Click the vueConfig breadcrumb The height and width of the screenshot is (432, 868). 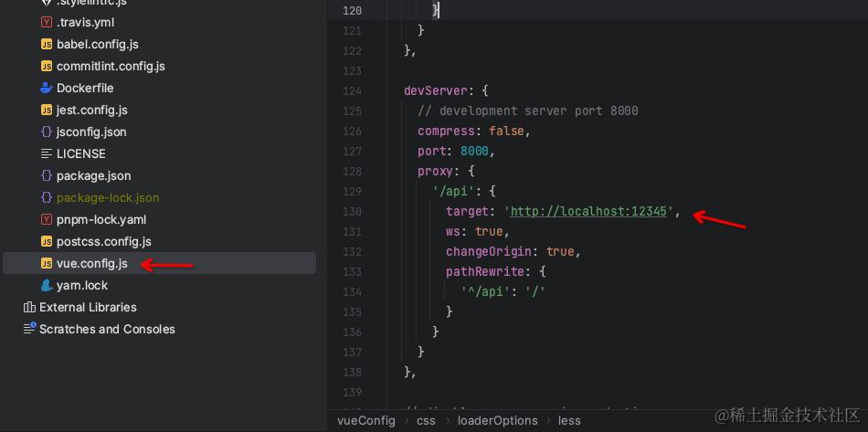(365, 420)
